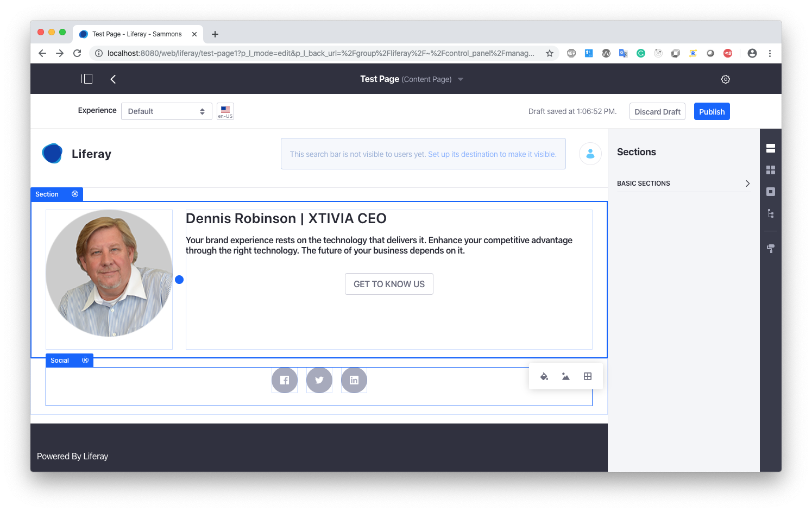
Task: Open the Experience Default dropdown
Action: coord(166,111)
